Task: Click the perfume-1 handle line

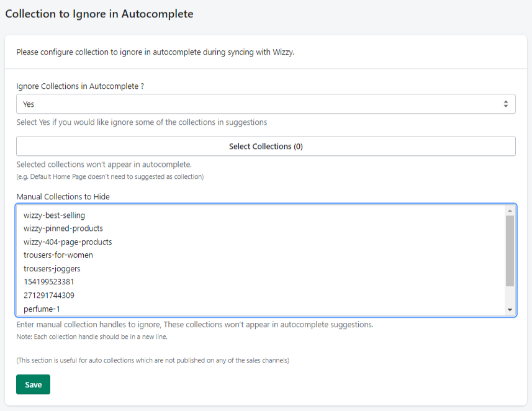Action: coord(42,309)
